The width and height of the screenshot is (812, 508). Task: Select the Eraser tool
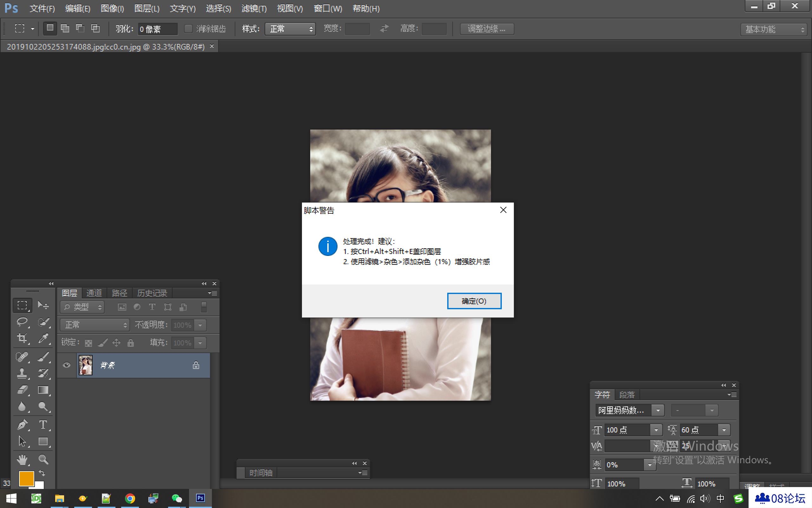coord(22,390)
